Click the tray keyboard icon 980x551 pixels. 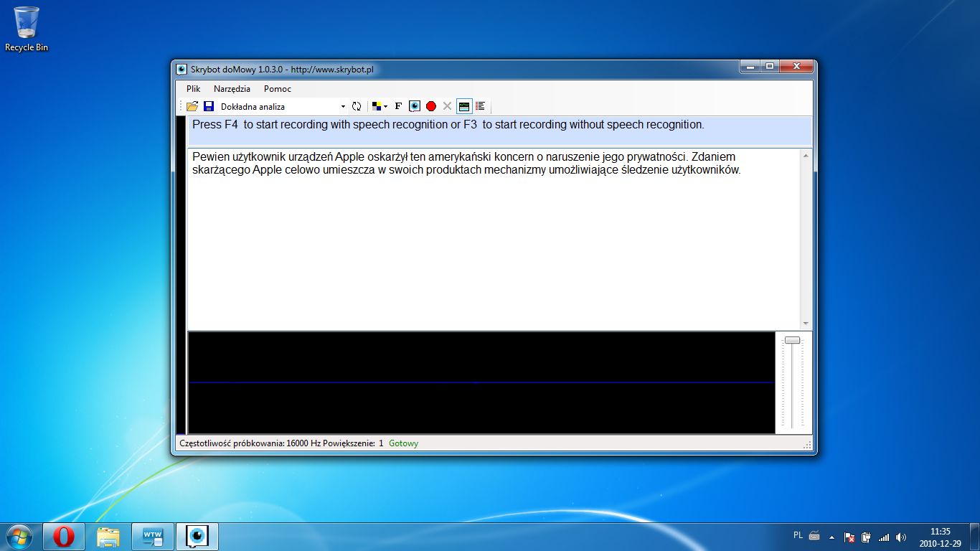click(814, 535)
